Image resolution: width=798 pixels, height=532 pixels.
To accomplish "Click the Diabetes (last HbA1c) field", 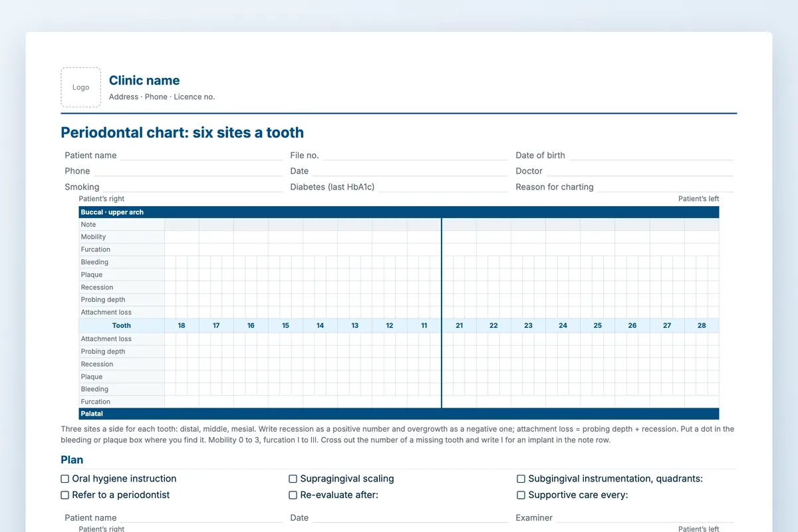I will (x=444, y=188).
